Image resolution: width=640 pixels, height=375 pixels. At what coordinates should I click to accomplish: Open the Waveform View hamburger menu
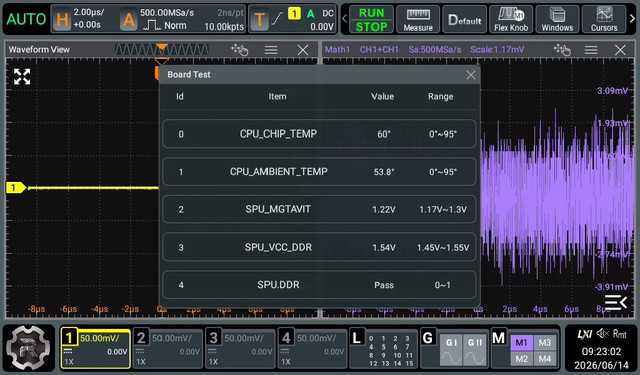pyautogui.click(x=271, y=50)
